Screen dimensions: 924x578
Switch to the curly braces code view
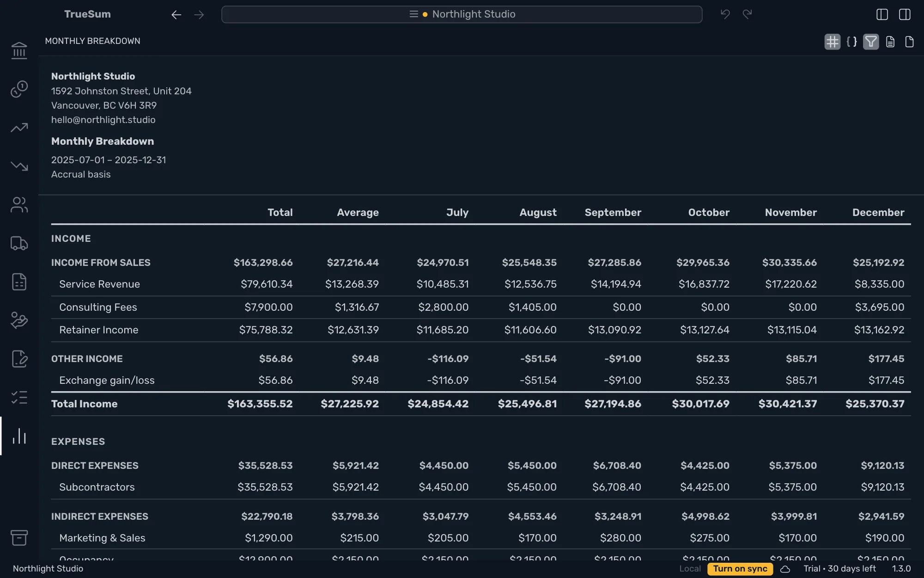click(851, 42)
